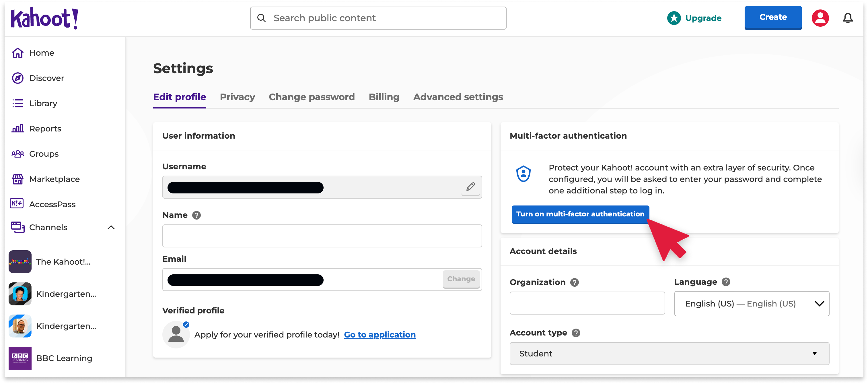This screenshot has width=868, height=384.
Task: Follow the Go to application link
Action: [380, 335]
